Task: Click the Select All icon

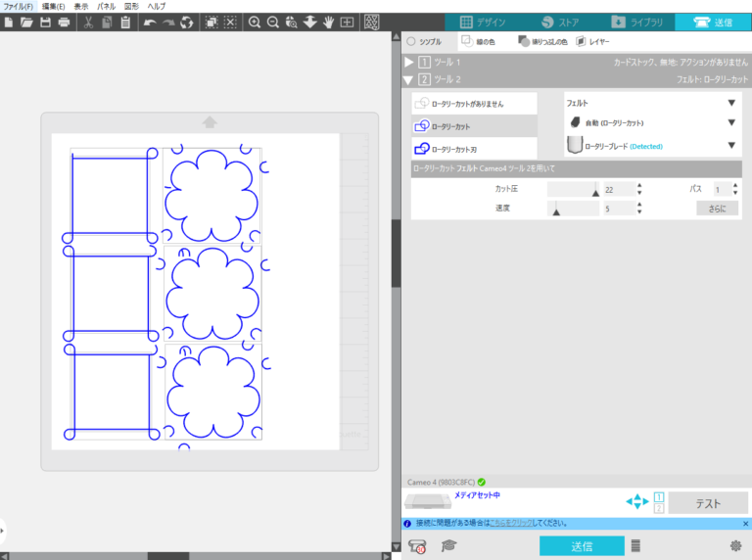Action: pyautogui.click(x=211, y=23)
